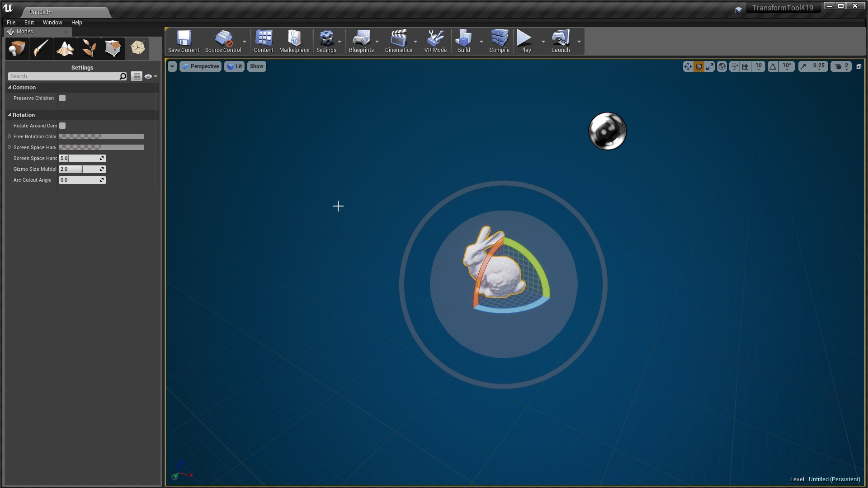Toggle world/local coordinate system globe icon
Image resolution: width=868 pixels, height=488 pixels.
[x=722, y=66]
